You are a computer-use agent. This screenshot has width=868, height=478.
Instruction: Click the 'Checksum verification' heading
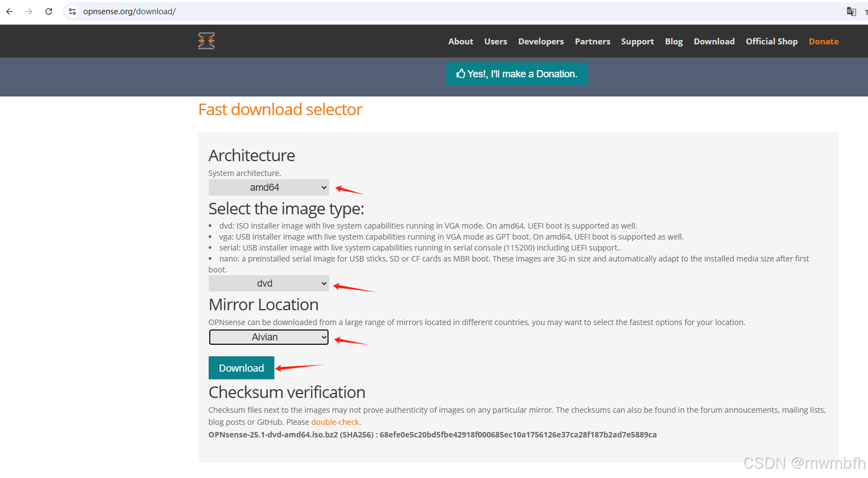(287, 392)
